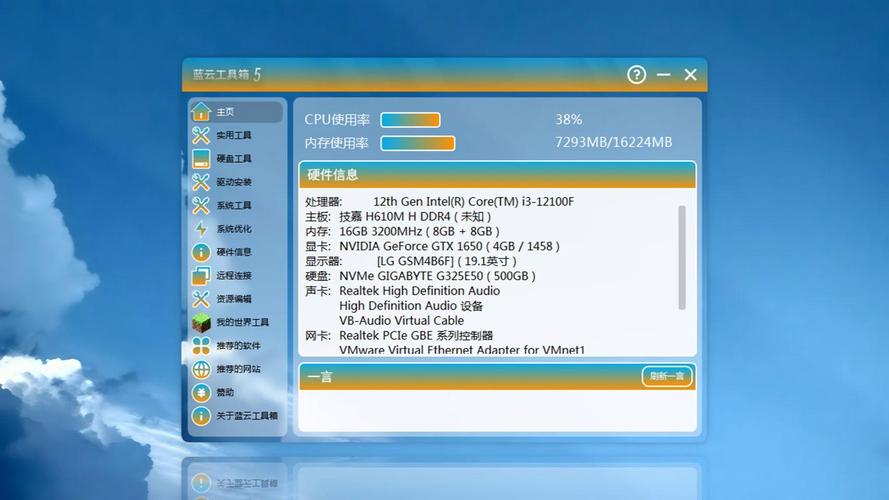
Task: Click the 7293MB/16224MB memory value
Action: pos(613,142)
